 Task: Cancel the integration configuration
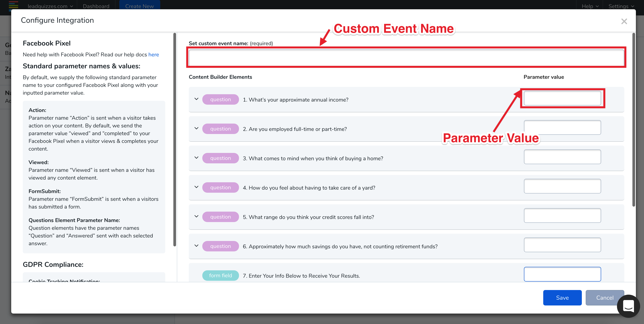[x=605, y=298]
